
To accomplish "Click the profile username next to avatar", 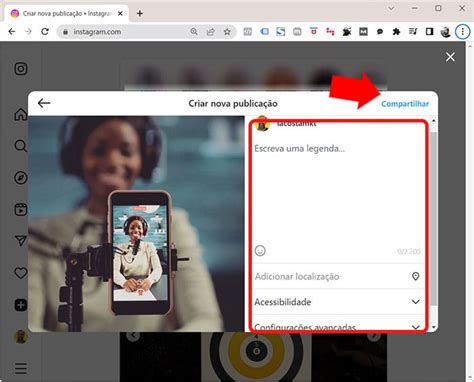I will [296, 124].
